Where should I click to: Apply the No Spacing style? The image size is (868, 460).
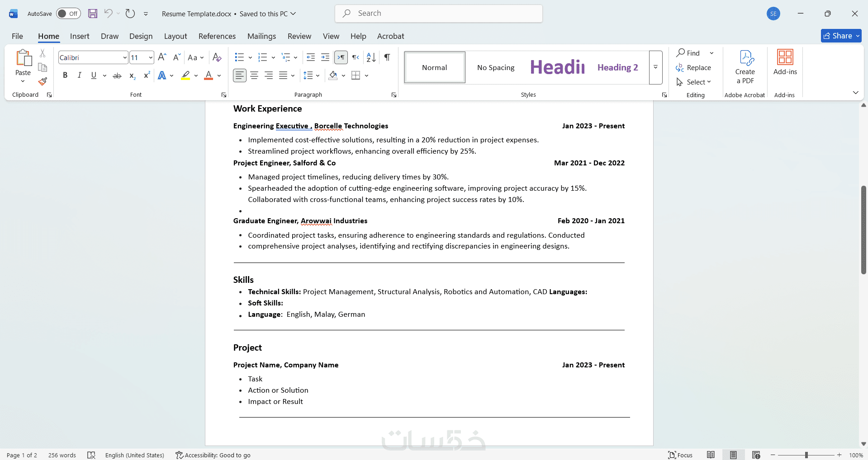coord(496,67)
